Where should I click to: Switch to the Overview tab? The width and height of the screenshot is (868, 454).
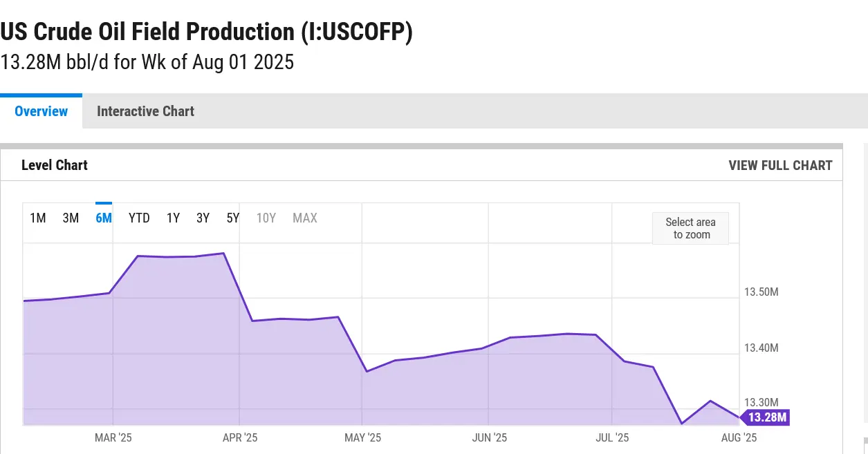point(41,111)
